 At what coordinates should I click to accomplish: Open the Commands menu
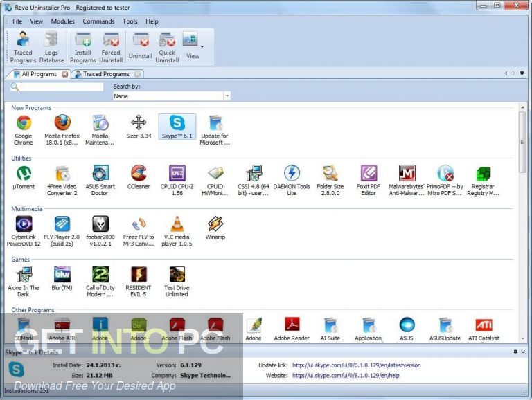98,21
